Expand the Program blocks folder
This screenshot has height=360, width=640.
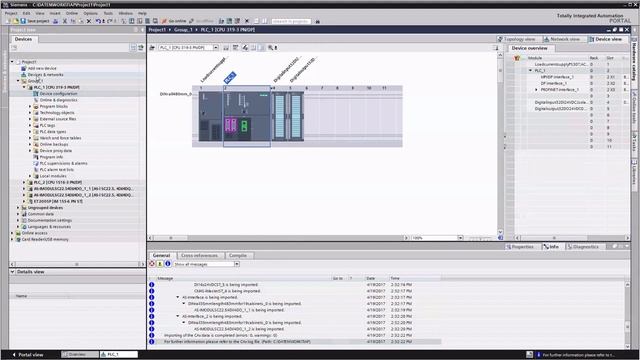click(x=30, y=106)
